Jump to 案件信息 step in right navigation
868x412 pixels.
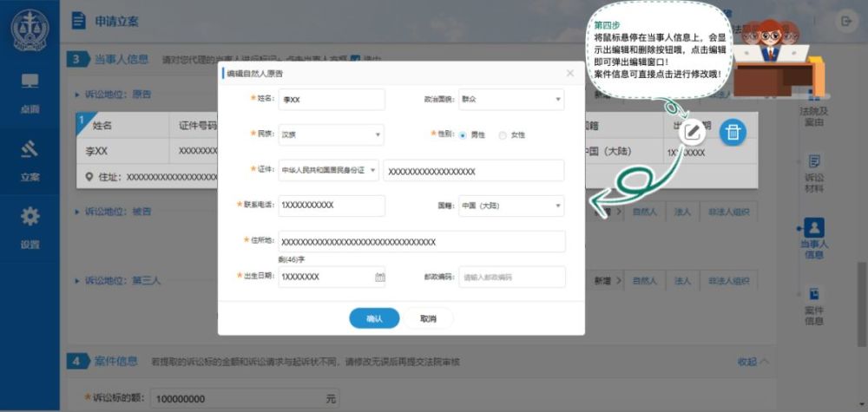(814, 305)
